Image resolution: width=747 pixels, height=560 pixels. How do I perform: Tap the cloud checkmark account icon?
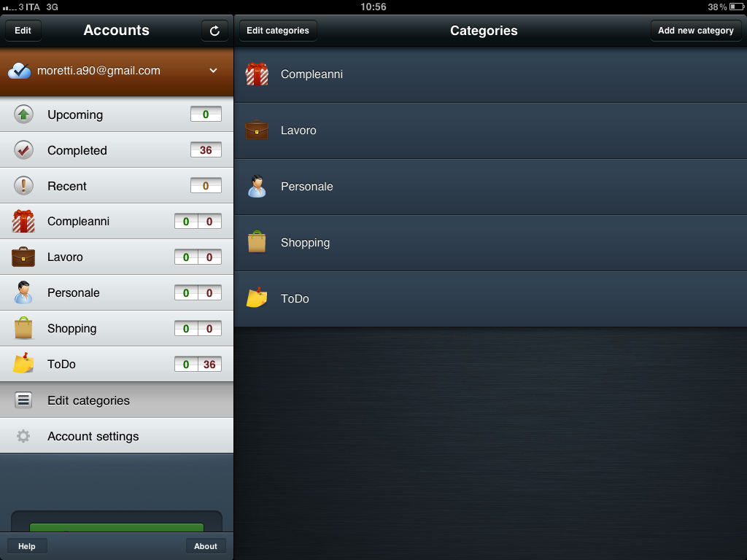click(x=20, y=71)
